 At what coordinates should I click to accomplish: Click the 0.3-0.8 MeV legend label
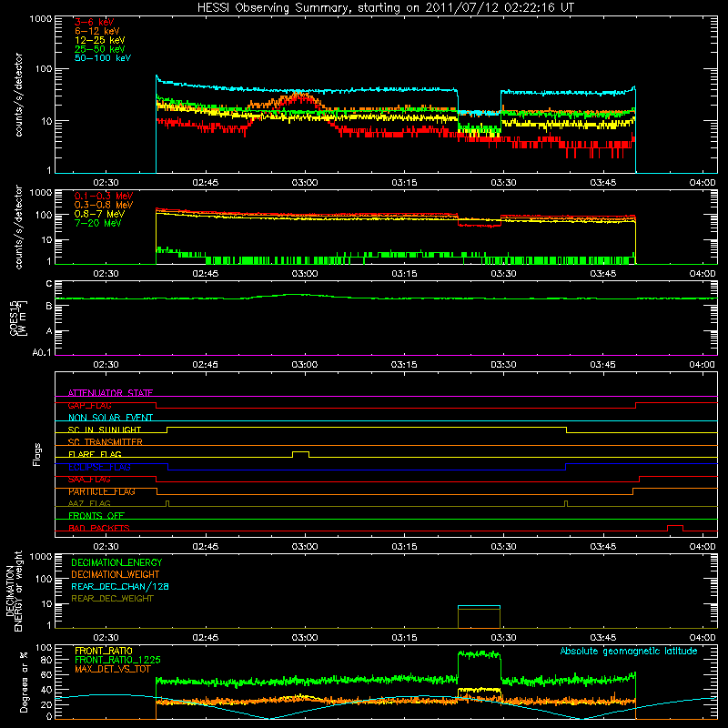pyautogui.click(x=104, y=205)
